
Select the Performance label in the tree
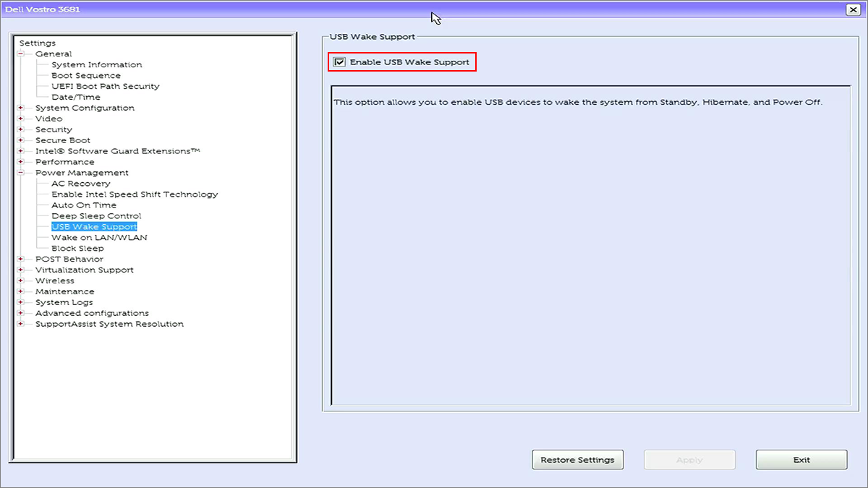64,163
